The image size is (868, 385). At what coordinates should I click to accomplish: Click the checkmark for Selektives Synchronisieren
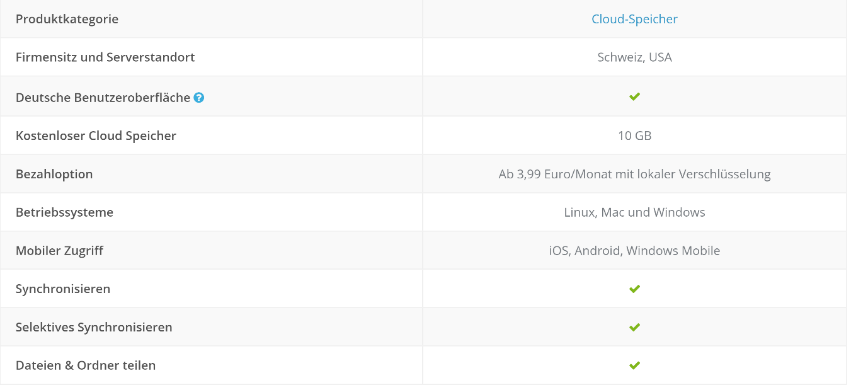pos(634,327)
